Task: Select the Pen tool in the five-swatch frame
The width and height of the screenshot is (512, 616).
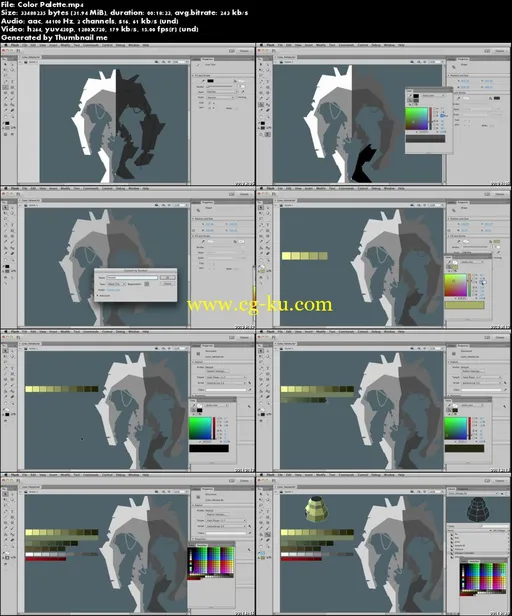Action: [262, 225]
